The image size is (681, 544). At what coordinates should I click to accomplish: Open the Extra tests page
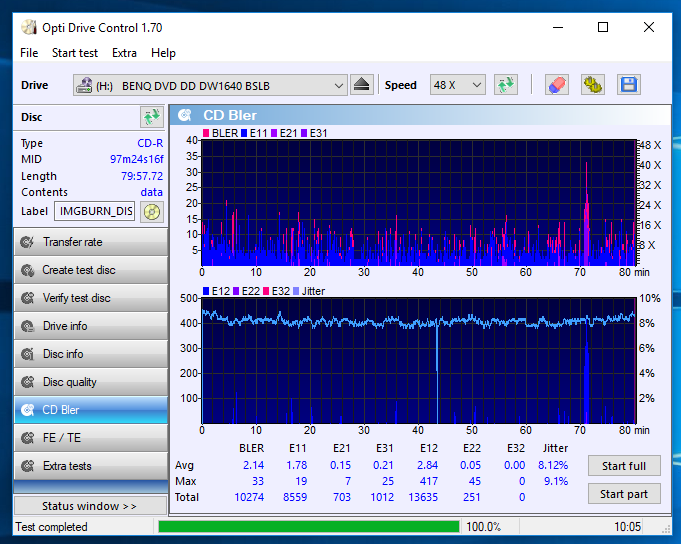point(91,466)
